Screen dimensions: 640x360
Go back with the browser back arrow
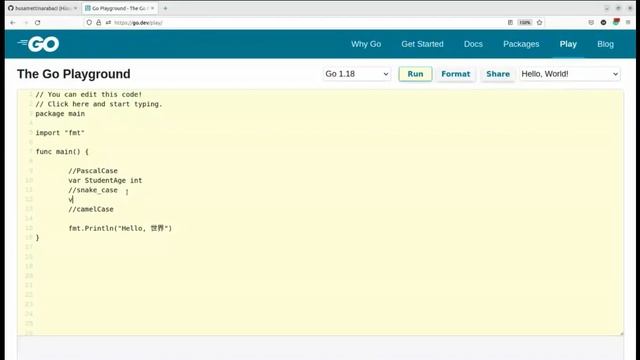[x=13, y=23]
